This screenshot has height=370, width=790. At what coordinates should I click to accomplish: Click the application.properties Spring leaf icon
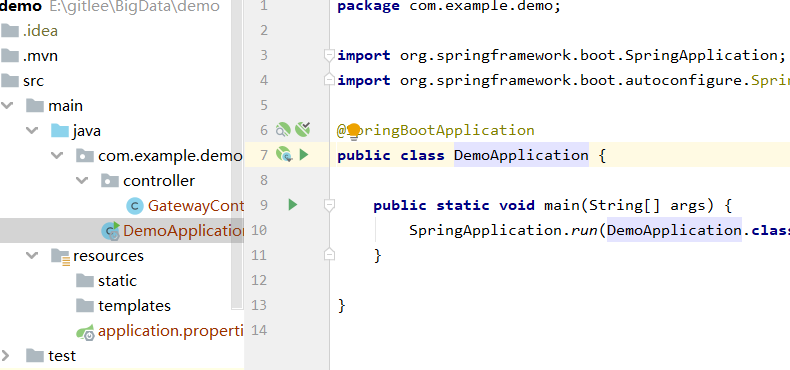(x=86, y=333)
